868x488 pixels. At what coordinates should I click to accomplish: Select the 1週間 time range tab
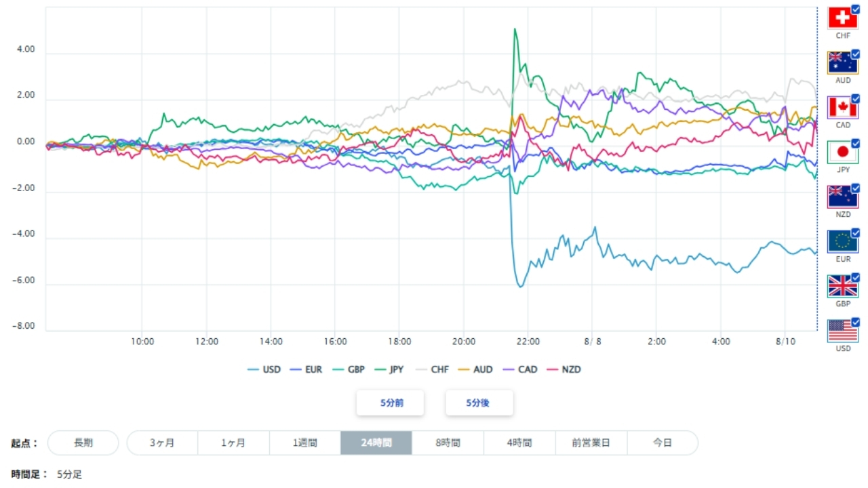tap(305, 443)
